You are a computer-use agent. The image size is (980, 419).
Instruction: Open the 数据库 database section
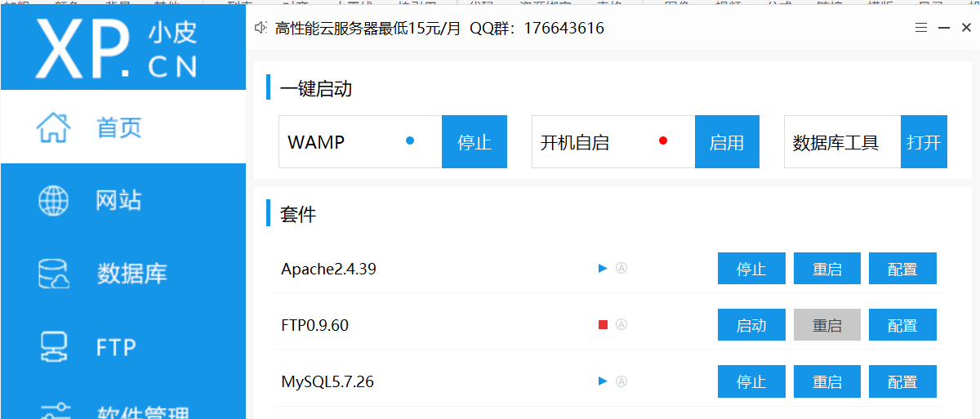[x=122, y=274]
